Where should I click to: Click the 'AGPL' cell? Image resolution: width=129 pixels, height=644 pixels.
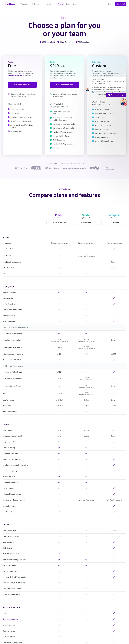point(59,372)
